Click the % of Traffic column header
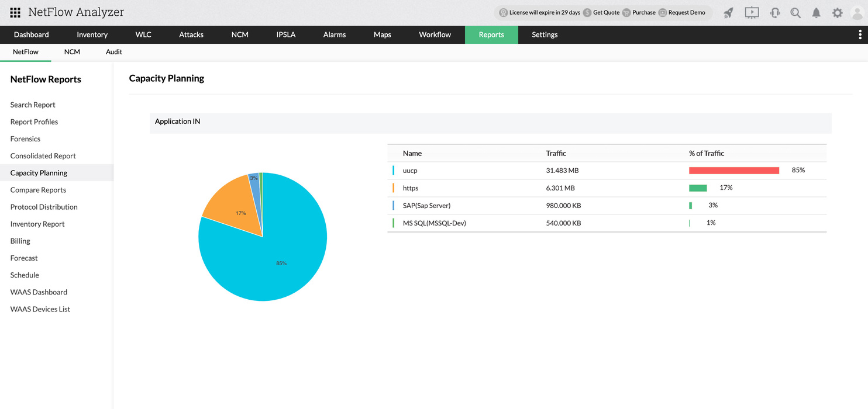Screen dimensions: 868x409 (x=707, y=153)
